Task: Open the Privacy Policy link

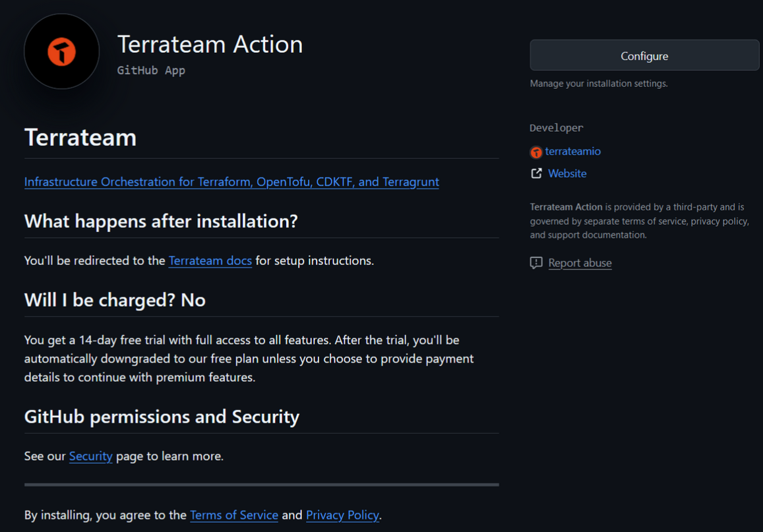Action: [342, 515]
